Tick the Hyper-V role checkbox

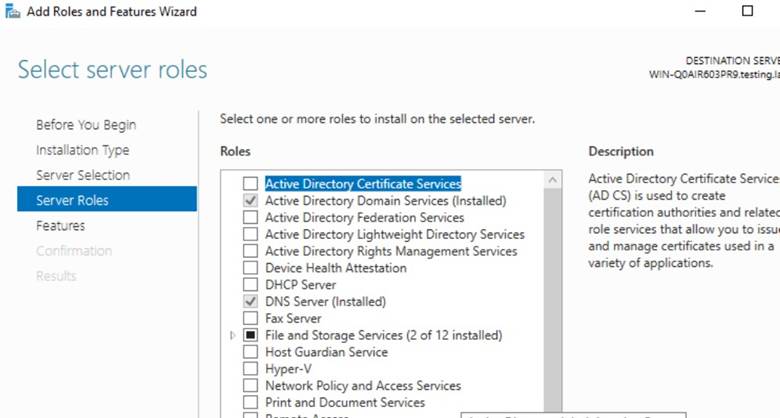250,369
